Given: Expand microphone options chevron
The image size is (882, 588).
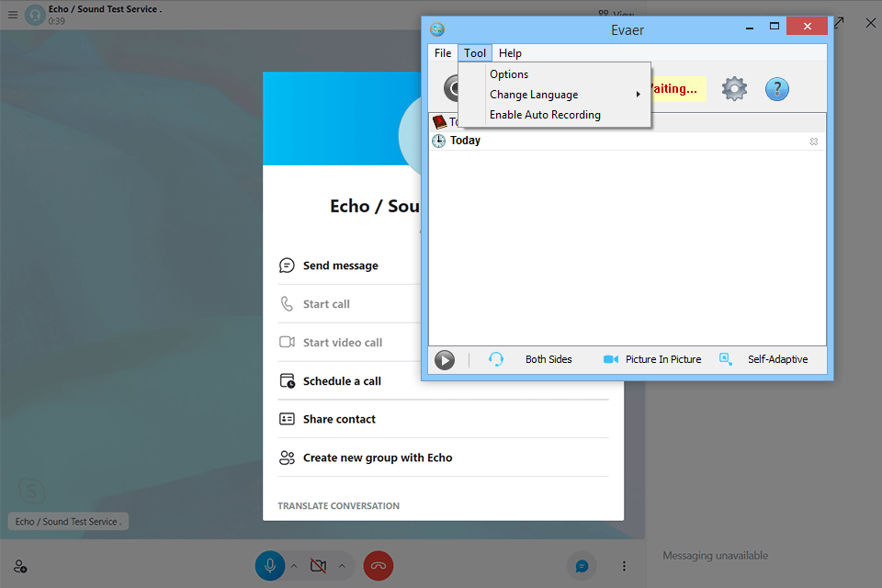Looking at the screenshot, I should (x=294, y=566).
